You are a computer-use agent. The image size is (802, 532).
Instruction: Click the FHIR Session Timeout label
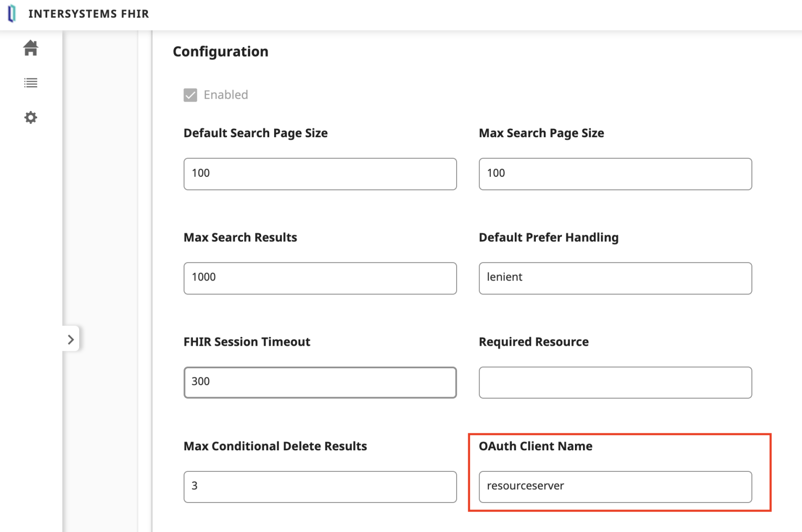[247, 342]
